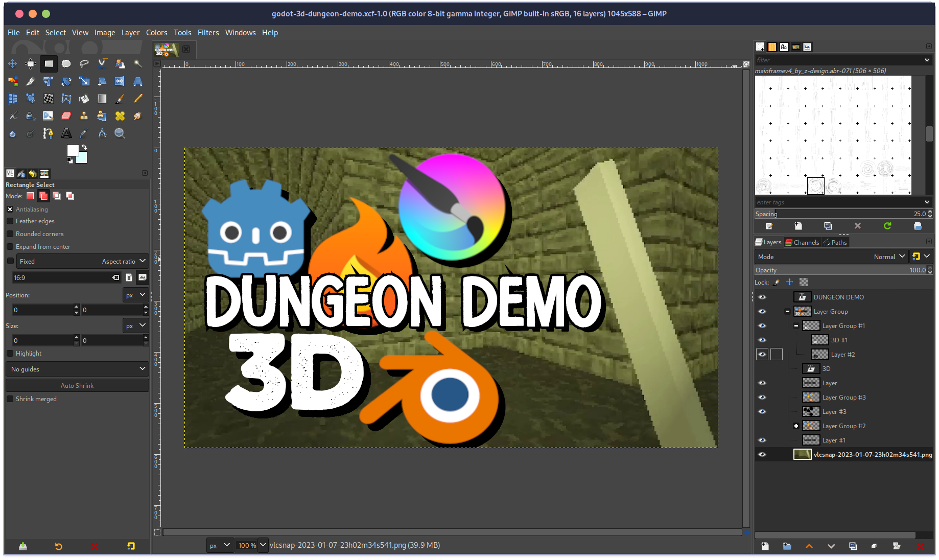This screenshot has height=560, width=939.
Task: Open the Filters menu
Action: click(208, 32)
